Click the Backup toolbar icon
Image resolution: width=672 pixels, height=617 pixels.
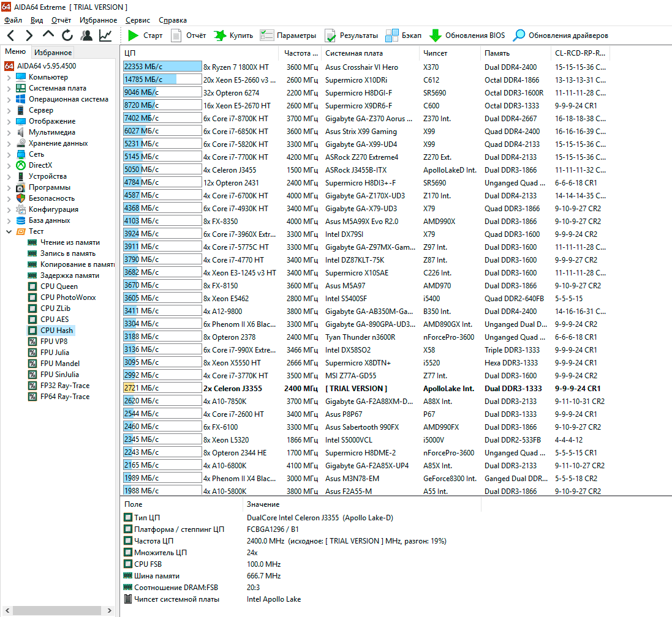[x=391, y=36]
